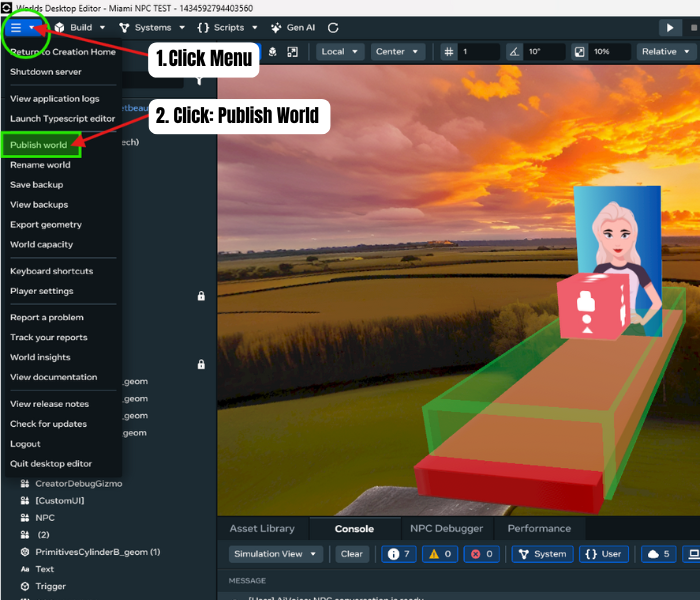Click the NPC entity icon in hierarchy

click(25, 518)
